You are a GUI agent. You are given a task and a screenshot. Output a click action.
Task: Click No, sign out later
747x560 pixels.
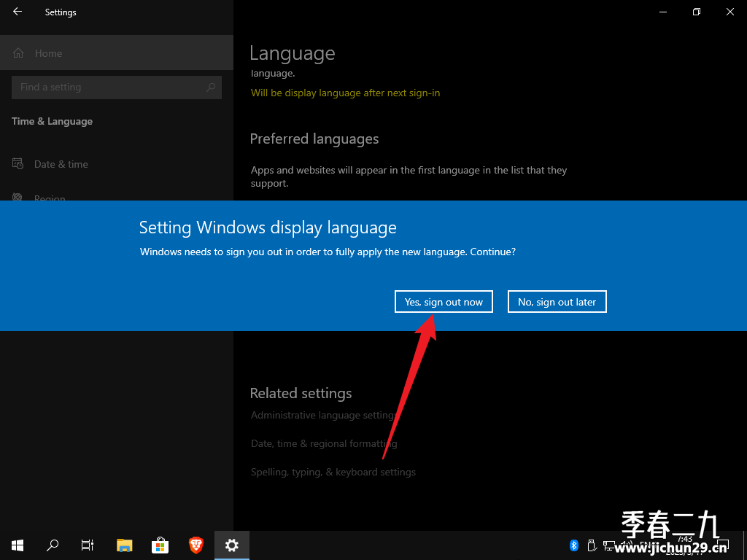[x=557, y=302]
